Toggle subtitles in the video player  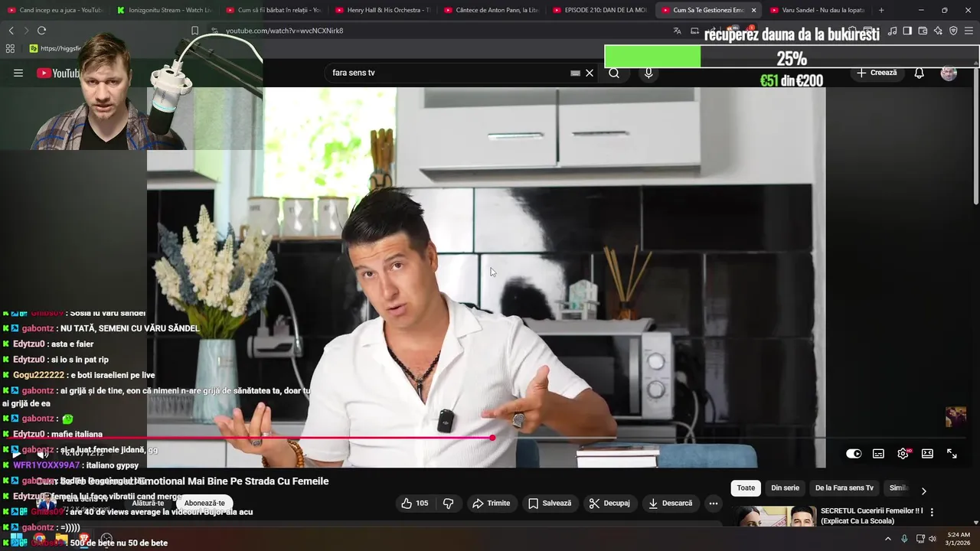(878, 453)
